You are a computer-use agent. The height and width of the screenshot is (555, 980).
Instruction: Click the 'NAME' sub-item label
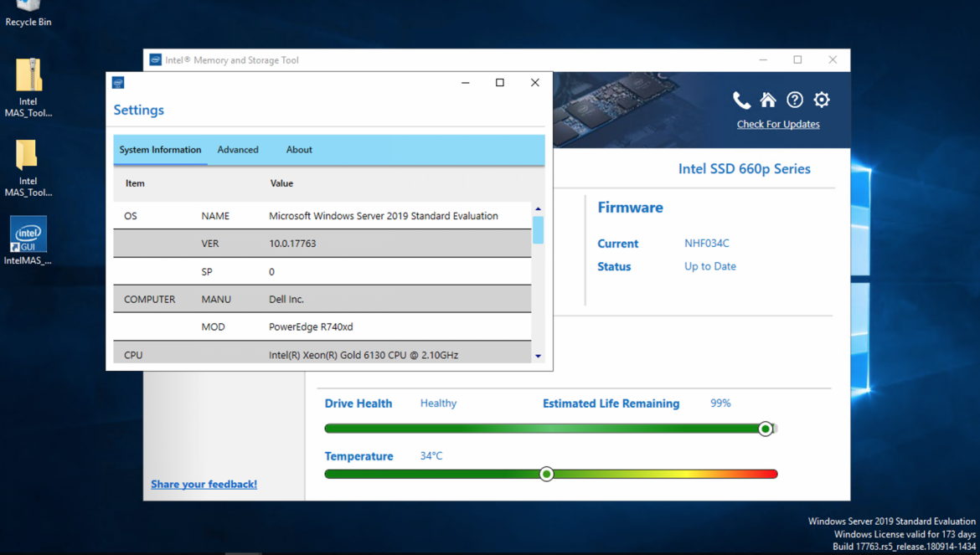coord(215,216)
